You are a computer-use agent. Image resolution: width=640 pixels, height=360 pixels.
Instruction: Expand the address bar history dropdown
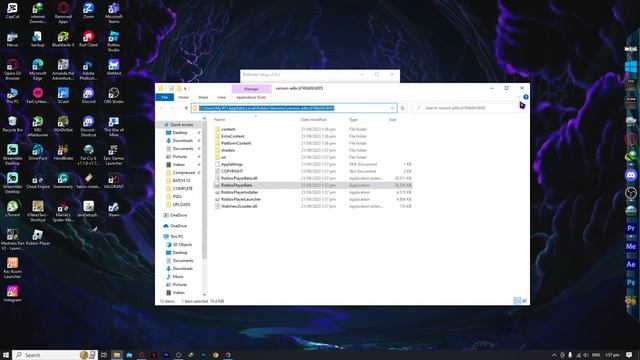coord(392,108)
